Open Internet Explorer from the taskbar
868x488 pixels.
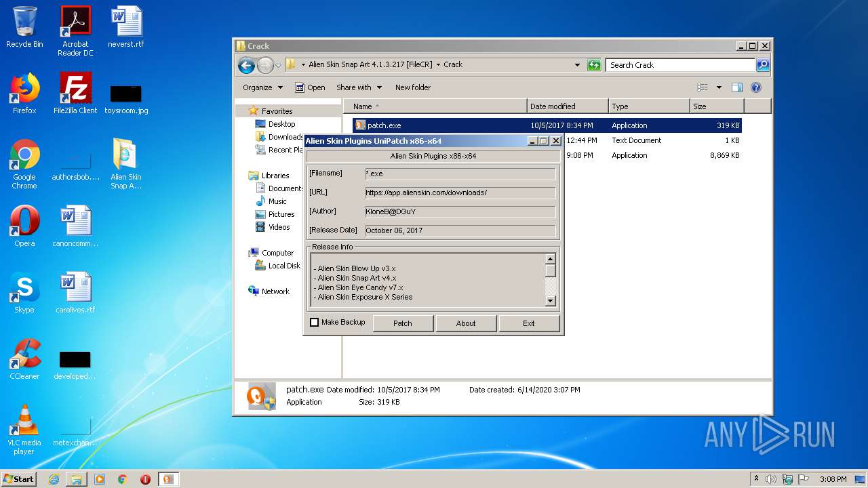54,479
